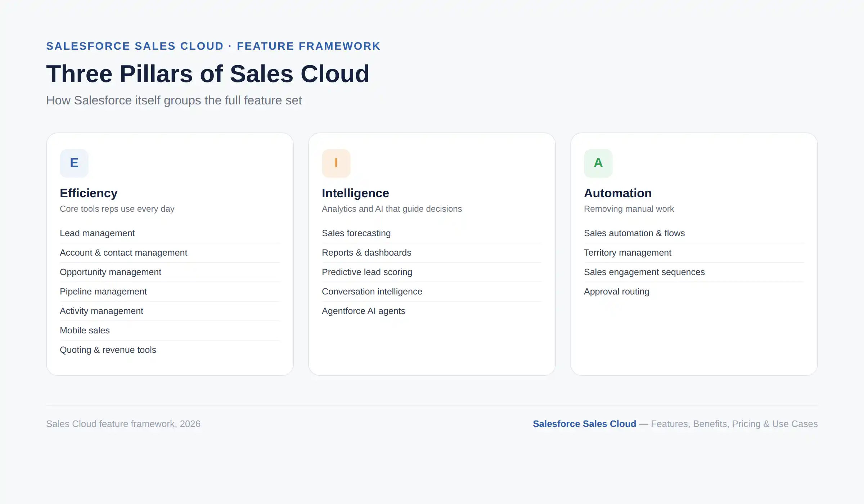Select the Intelligence pillar heading
The width and height of the screenshot is (864, 504).
[x=355, y=193]
